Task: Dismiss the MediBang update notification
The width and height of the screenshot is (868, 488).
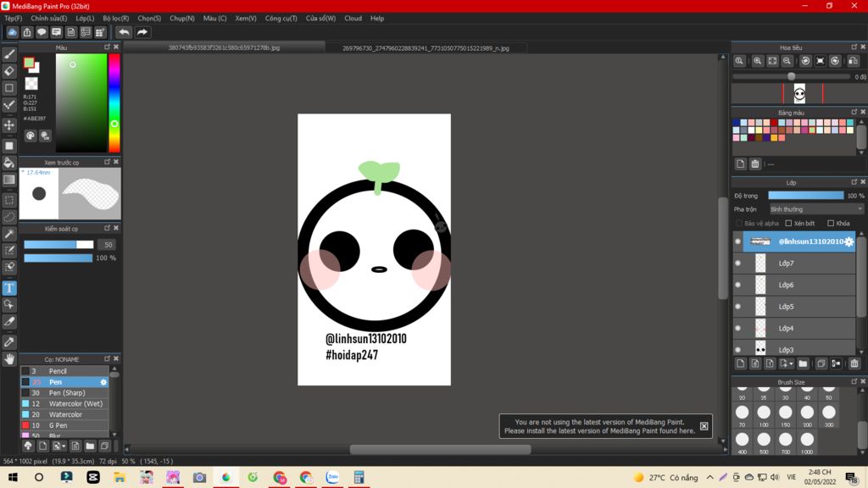Action: pyautogui.click(x=704, y=426)
